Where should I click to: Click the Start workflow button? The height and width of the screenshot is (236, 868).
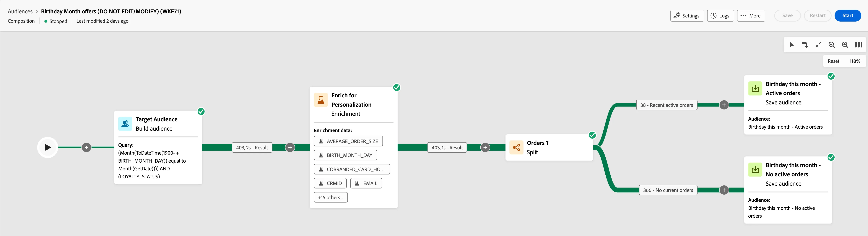[x=848, y=15]
